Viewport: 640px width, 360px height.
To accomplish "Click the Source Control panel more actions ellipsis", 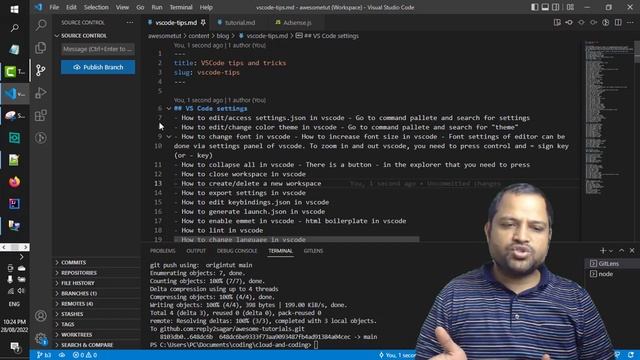I will (130, 22).
